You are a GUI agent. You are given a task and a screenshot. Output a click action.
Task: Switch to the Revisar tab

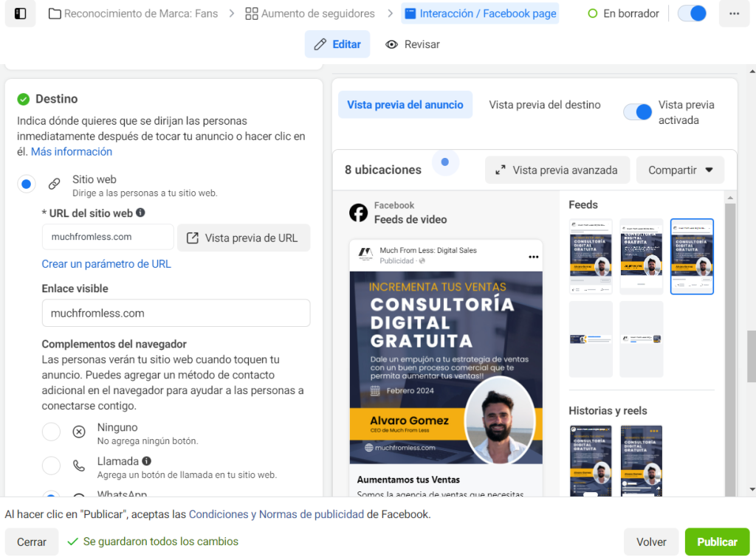tap(413, 44)
